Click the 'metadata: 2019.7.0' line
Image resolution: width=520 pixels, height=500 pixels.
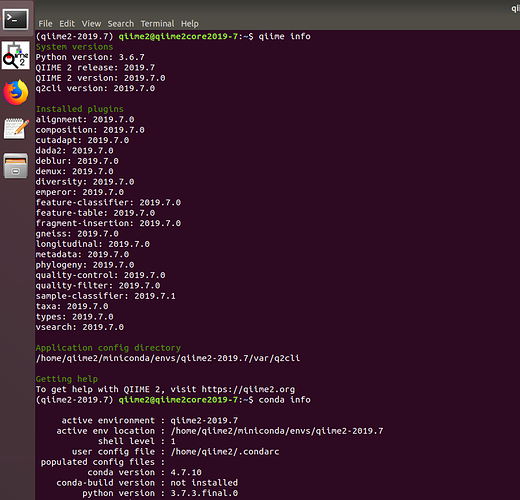click(x=82, y=254)
